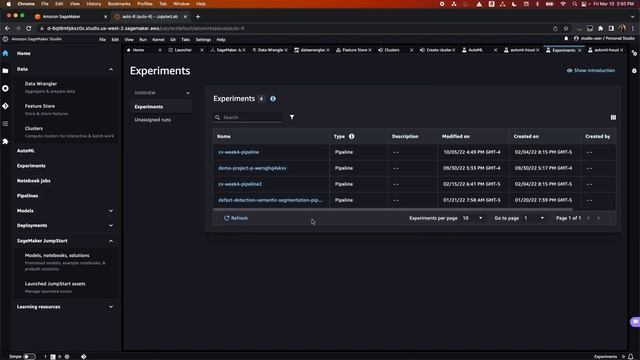This screenshot has width=640, height=360.
Task: Click the Refresh button below the table
Action: (x=236, y=218)
